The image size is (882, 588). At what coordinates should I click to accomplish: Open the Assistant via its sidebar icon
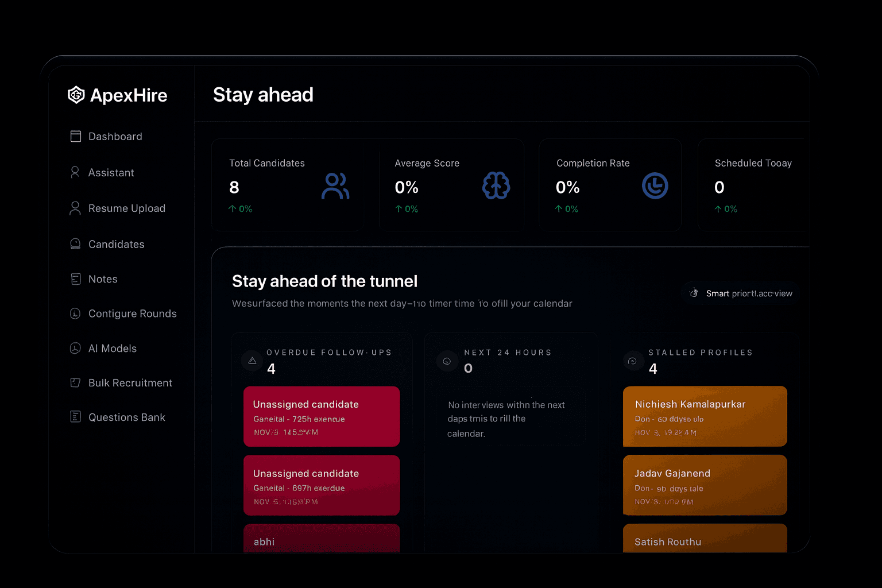click(x=76, y=172)
